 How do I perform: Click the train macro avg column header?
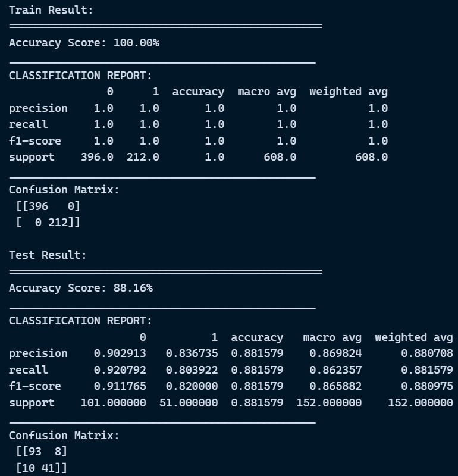click(x=267, y=92)
